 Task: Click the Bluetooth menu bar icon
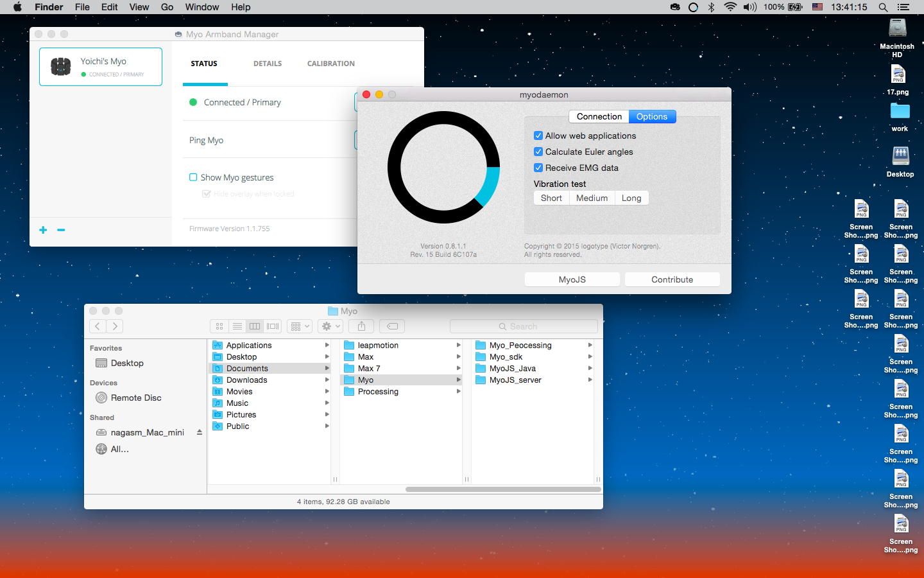click(711, 7)
